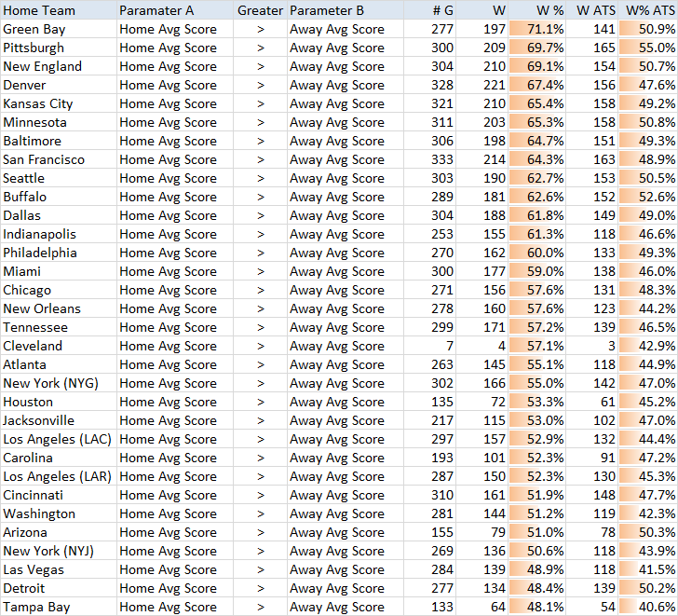
Task: Select the Parameter B header cell
Action: click(346, 10)
